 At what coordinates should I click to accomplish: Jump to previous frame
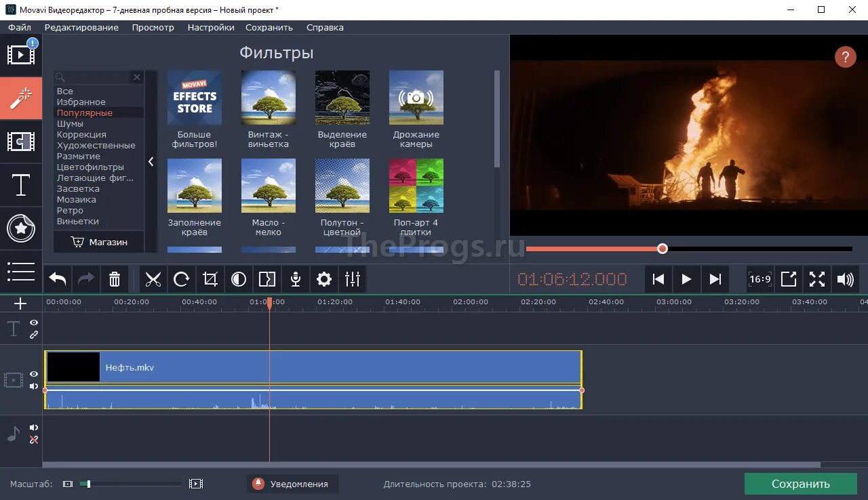[658, 279]
